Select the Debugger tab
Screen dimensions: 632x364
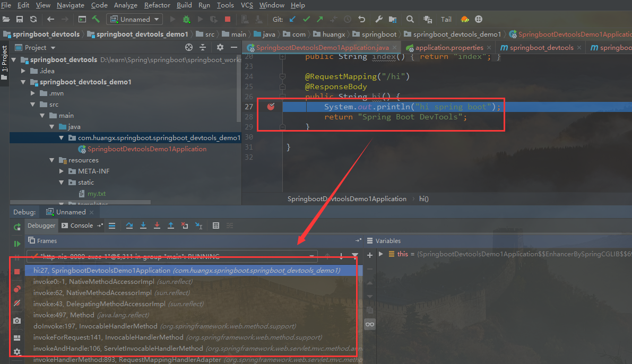pos(41,226)
